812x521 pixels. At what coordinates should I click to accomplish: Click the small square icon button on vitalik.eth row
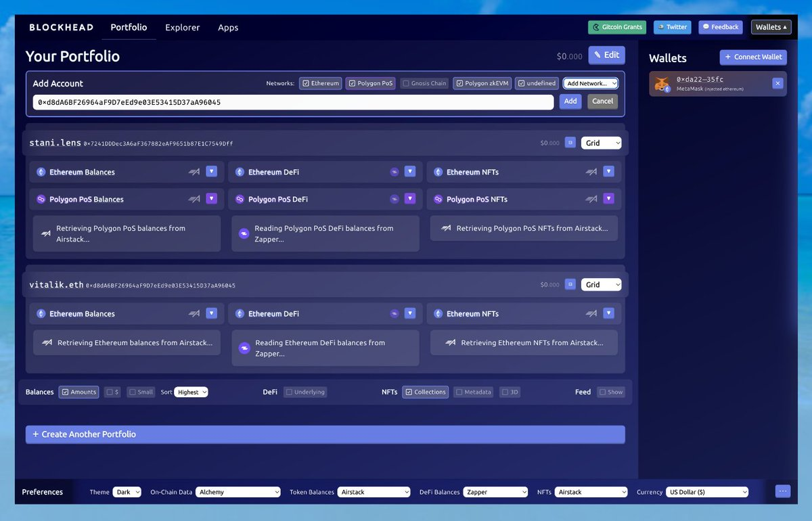[x=570, y=284]
